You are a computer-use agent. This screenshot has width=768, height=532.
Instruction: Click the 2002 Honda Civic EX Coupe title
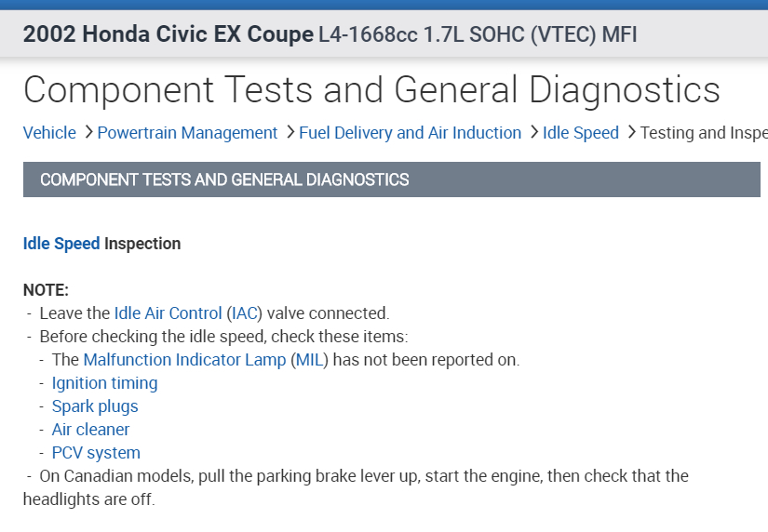[x=168, y=35]
